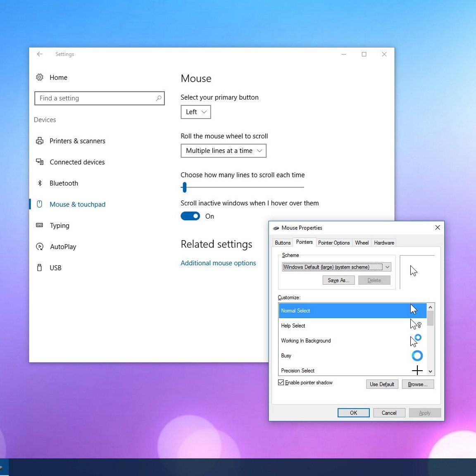Select the Normal Select row

(352, 311)
